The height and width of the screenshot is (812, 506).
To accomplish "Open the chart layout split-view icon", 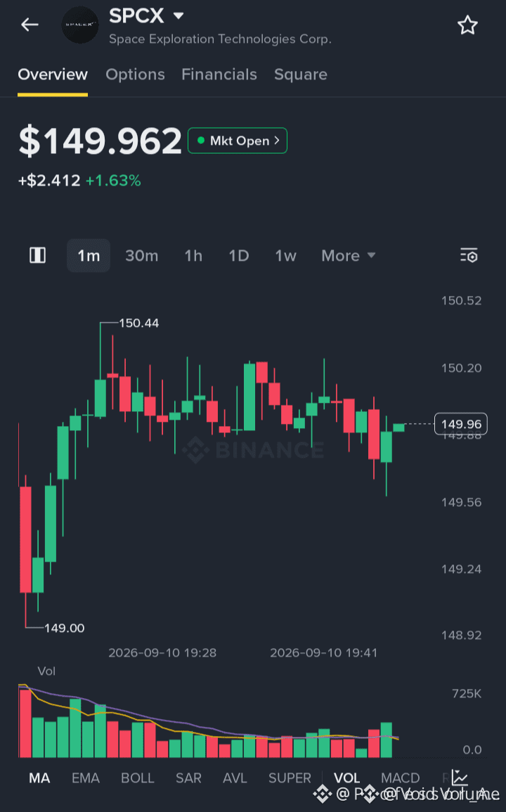I will tap(37, 255).
